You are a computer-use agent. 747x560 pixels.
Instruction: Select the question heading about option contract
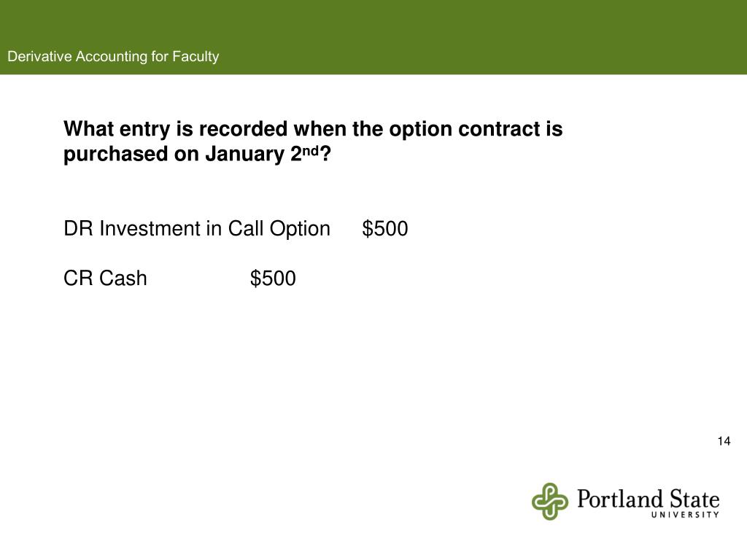click(x=313, y=141)
